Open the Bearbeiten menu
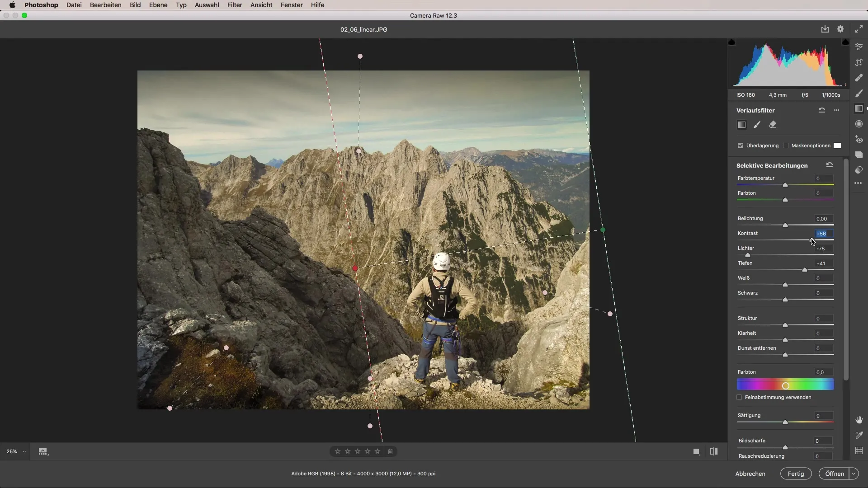The height and width of the screenshot is (488, 868). [x=106, y=5]
